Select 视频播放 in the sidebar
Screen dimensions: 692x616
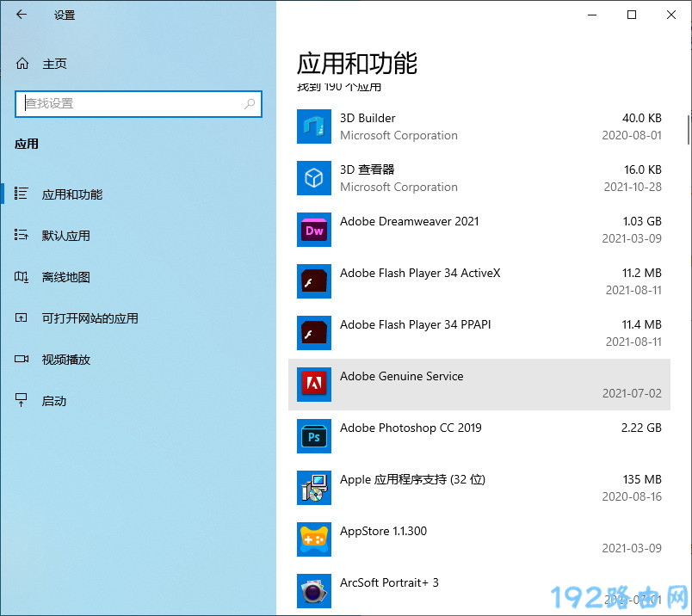pyautogui.click(x=65, y=360)
